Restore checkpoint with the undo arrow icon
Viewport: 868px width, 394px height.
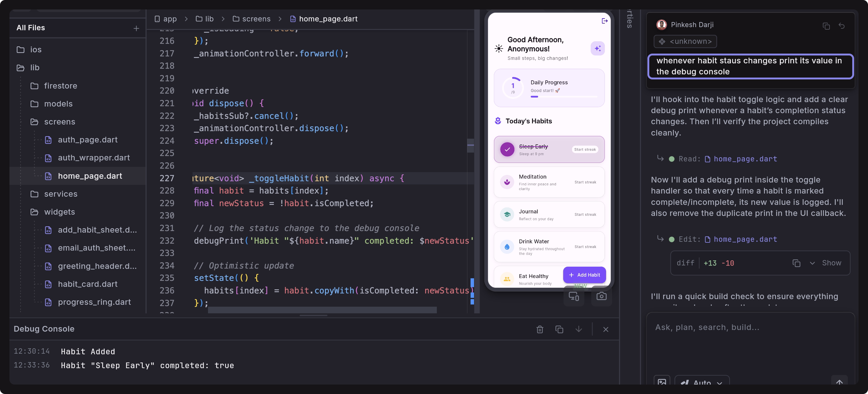click(x=842, y=26)
